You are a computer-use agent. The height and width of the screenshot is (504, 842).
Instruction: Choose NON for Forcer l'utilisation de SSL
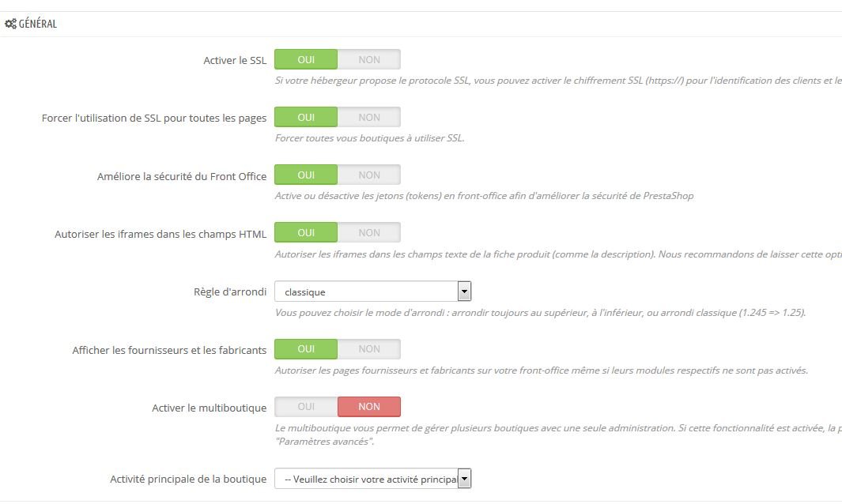369,117
